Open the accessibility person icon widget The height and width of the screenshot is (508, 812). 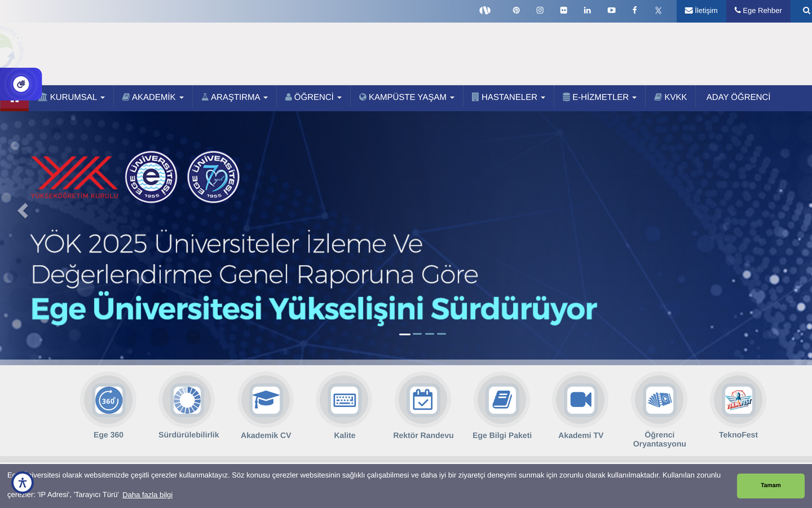click(23, 483)
